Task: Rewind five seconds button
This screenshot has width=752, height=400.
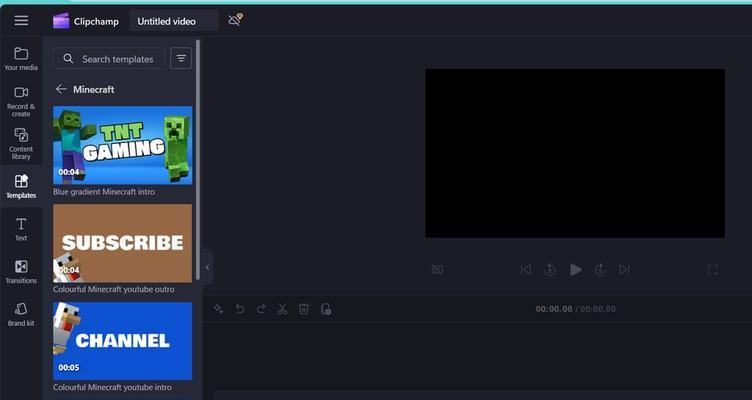Action: pyautogui.click(x=550, y=270)
